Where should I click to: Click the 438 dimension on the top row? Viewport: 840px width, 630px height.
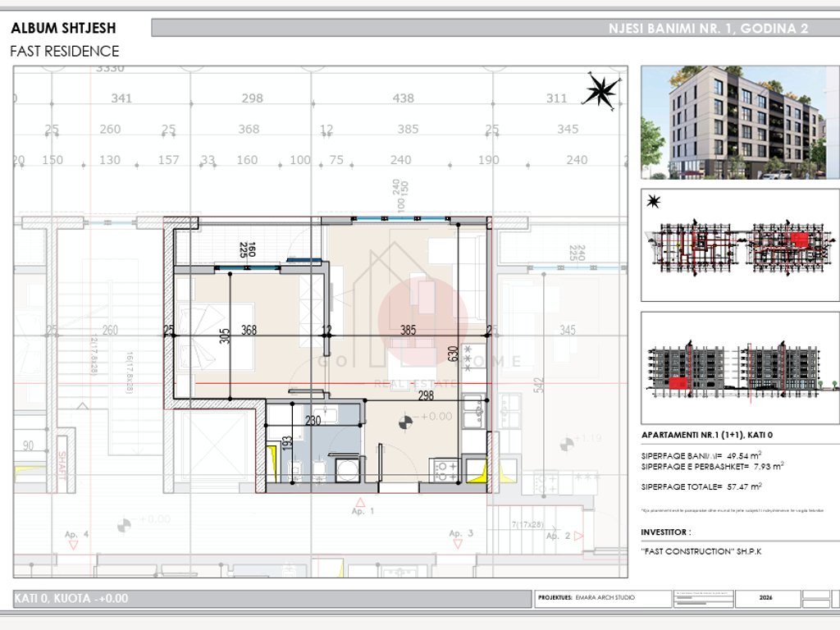click(403, 98)
